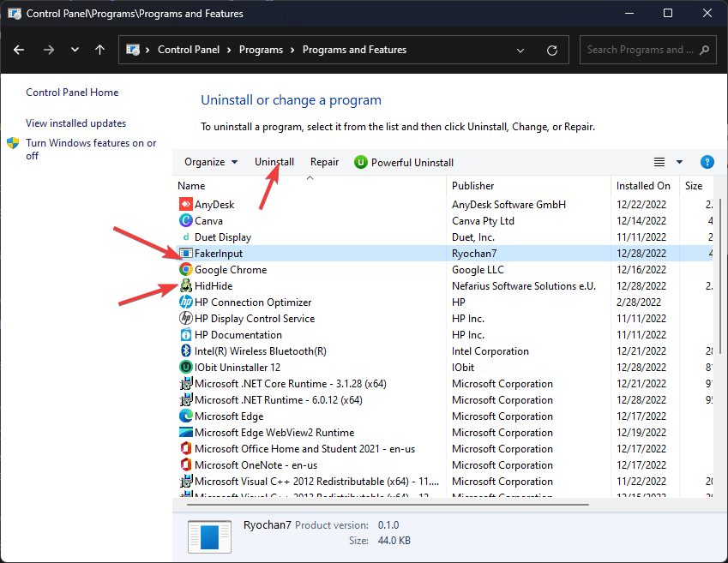Click Repair in the toolbar

(324, 162)
